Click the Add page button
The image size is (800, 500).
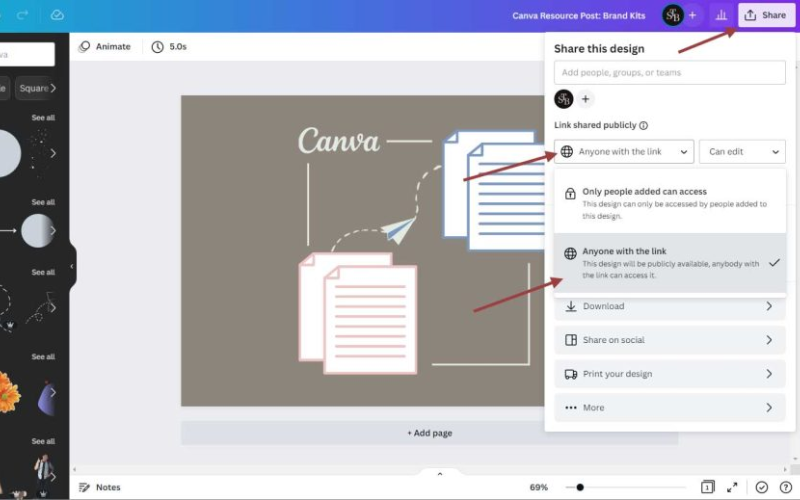click(x=429, y=433)
